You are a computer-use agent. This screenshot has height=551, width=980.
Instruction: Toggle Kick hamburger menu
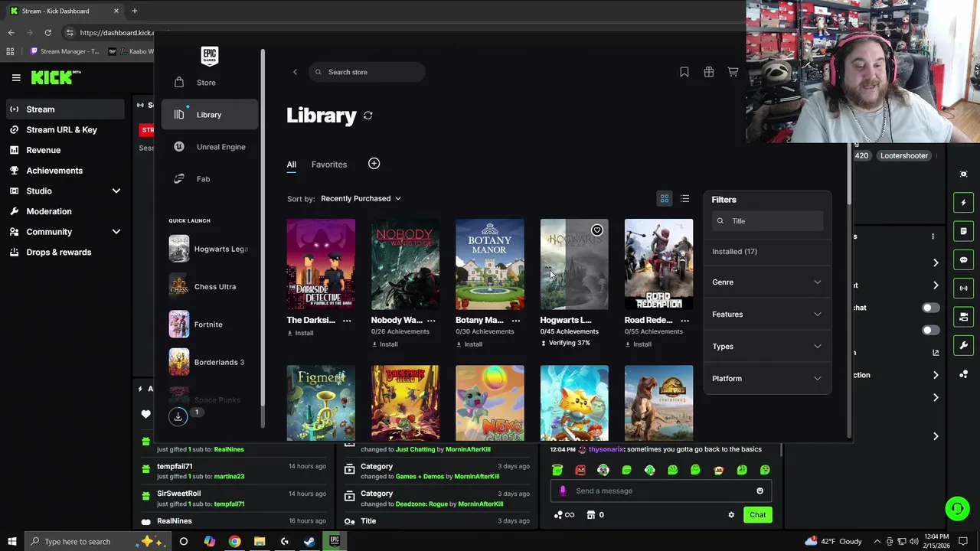tap(16, 77)
